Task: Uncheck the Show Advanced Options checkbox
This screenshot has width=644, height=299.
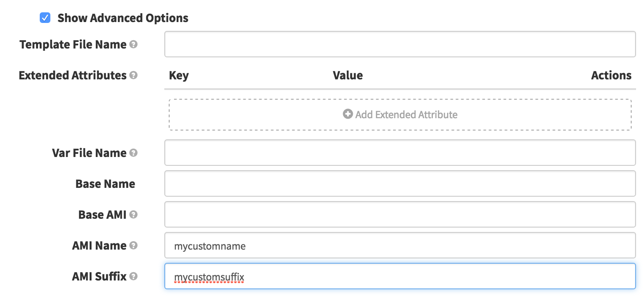Action: pos(45,18)
